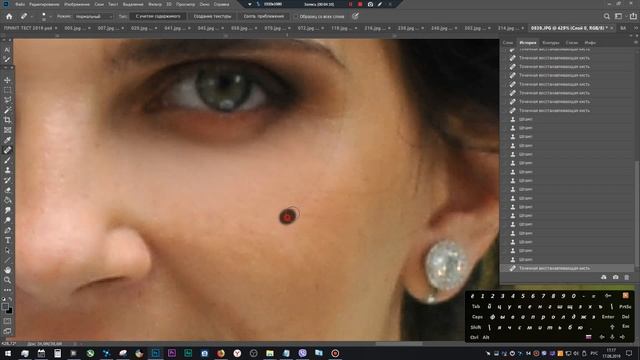Image resolution: width=640 pixels, height=360 pixels.
Task: Select the Pen tool
Action: 7,230
